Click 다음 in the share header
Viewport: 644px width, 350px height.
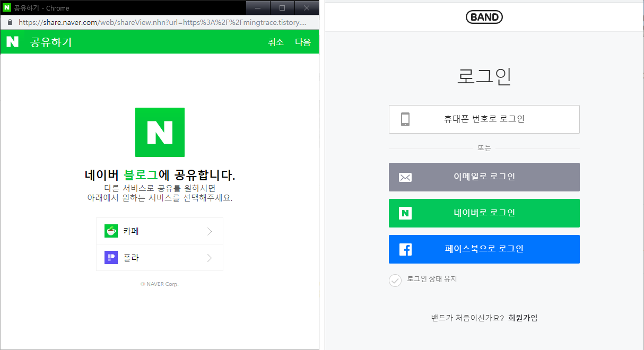pyautogui.click(x=303, y=42)
